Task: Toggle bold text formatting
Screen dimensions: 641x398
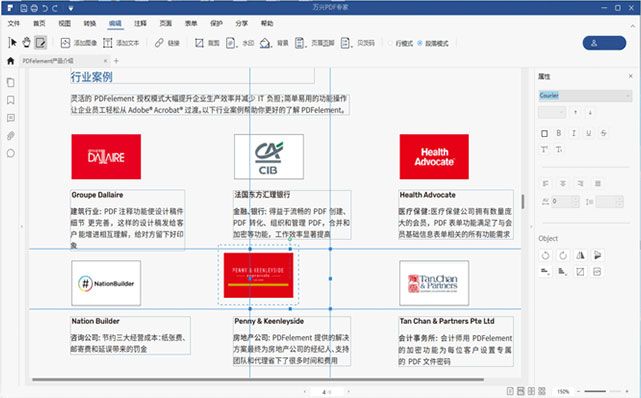Action: (x=559, y=133)
